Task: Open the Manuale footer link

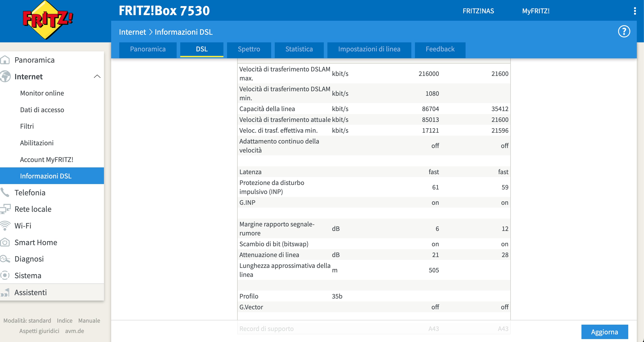Action: [x=89, y=320]
